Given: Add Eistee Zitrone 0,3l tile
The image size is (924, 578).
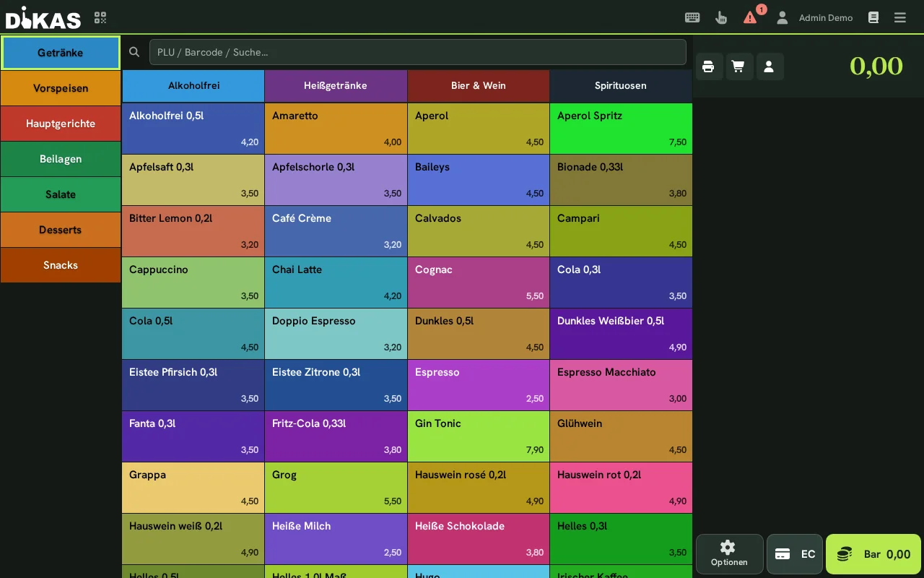Looking at the screenshot, I should coord(336,385).
